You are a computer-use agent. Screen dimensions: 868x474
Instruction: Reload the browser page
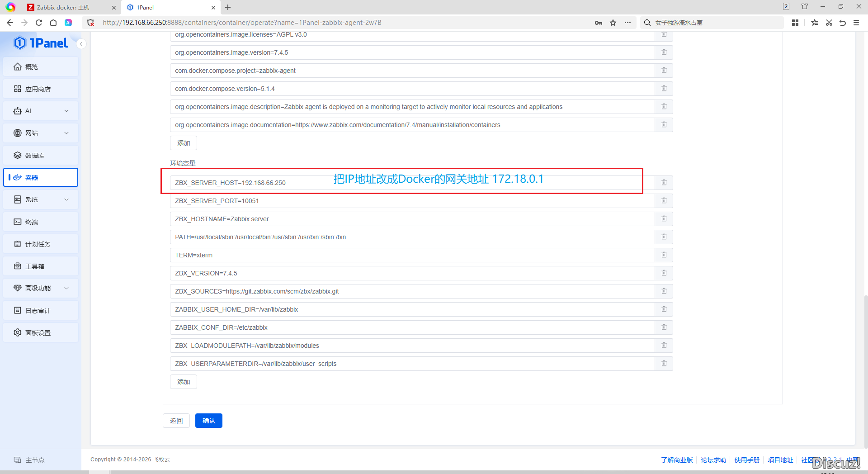tap(39, 23)
